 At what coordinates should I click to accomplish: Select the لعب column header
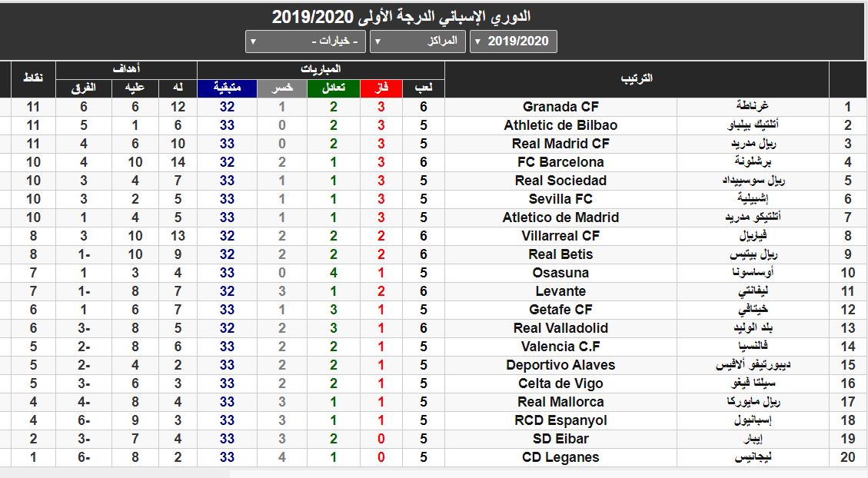tap(424, 88)
